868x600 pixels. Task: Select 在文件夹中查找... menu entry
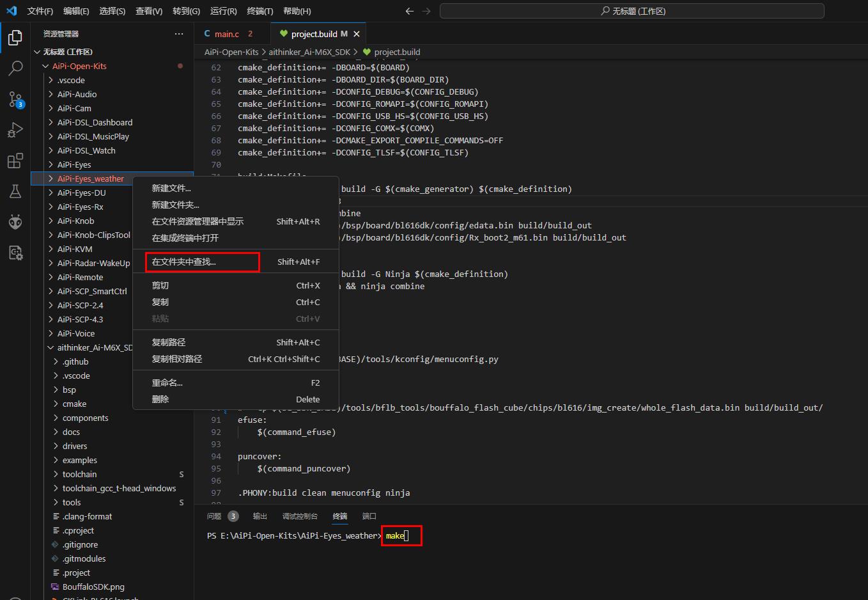(x=235, y=262)
